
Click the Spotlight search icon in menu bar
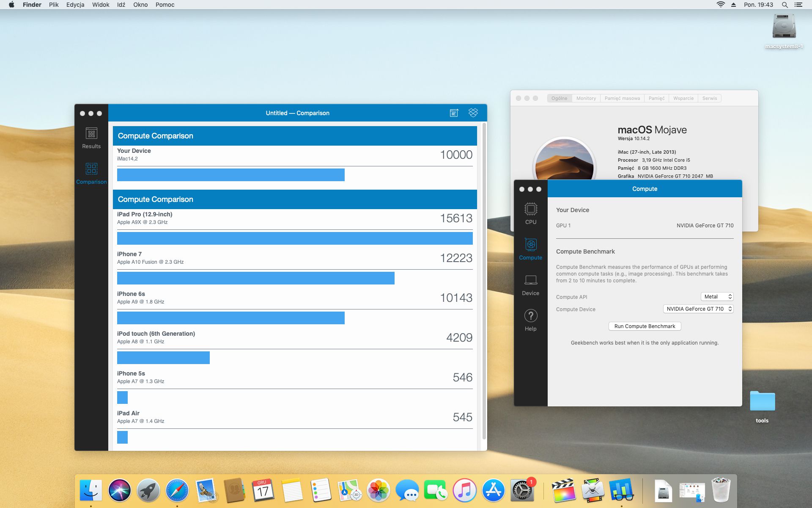point(785,5)
